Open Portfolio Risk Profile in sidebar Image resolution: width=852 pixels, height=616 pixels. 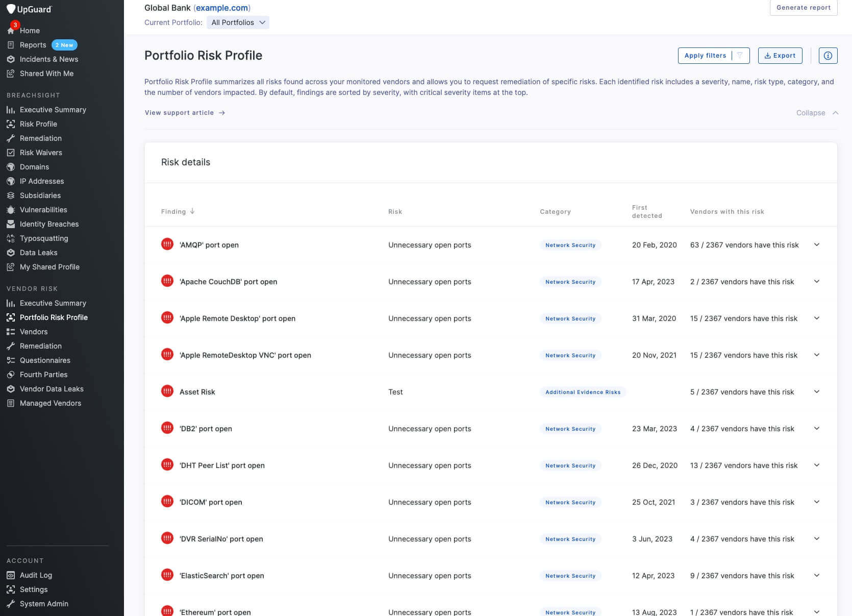[x=54, y=317]
